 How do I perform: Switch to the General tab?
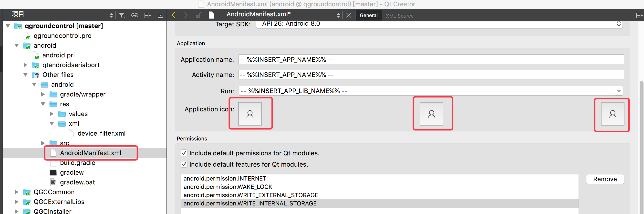pyautogui.click(x=368, y=16)
